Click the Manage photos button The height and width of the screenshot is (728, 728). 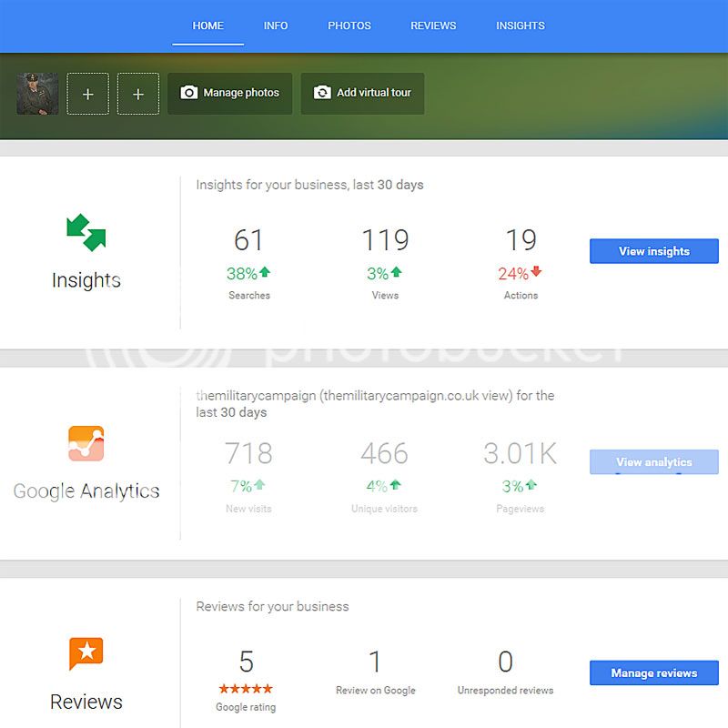[x=230, y=94]
